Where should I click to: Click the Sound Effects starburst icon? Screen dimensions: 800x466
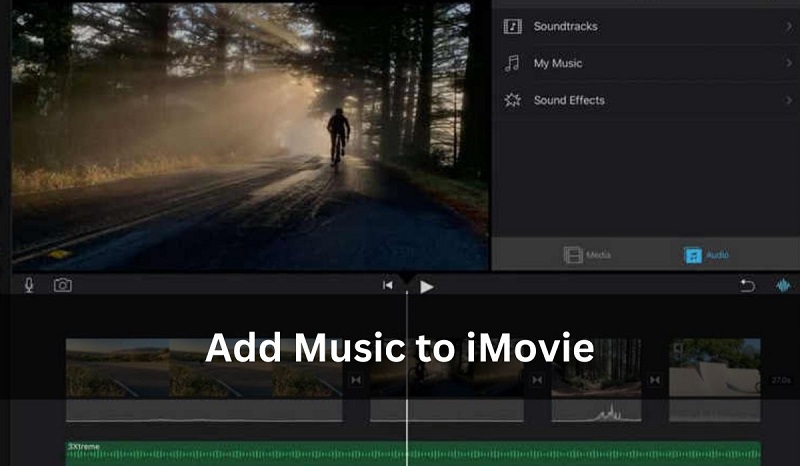point(513,100)
